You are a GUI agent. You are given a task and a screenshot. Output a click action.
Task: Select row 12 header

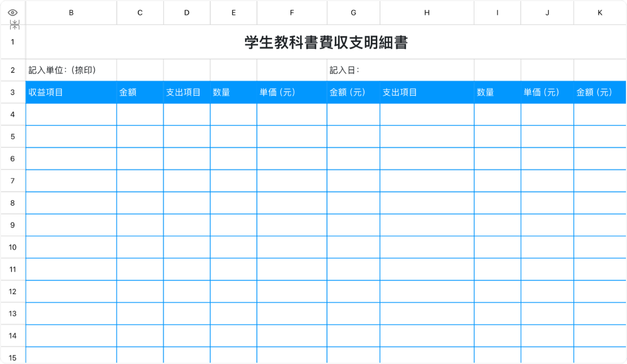[13, 292]
